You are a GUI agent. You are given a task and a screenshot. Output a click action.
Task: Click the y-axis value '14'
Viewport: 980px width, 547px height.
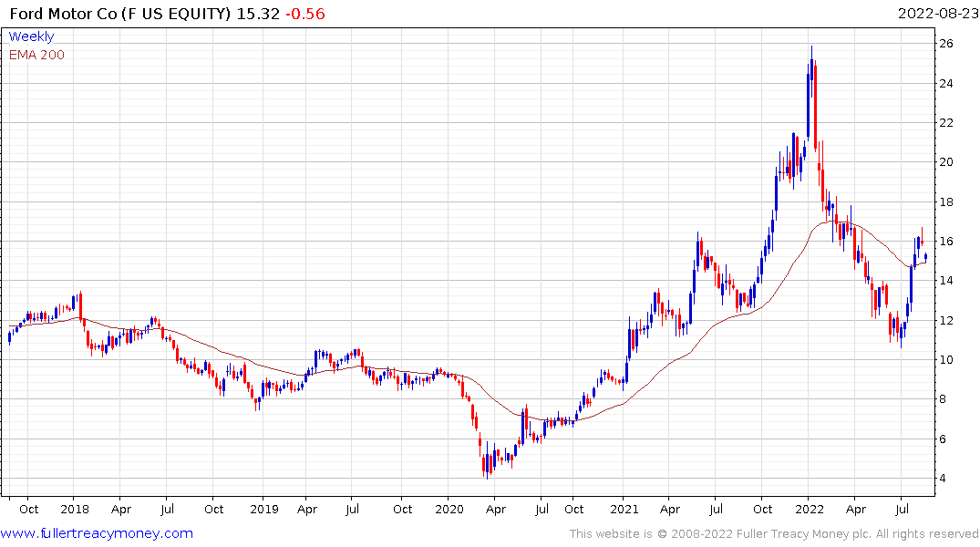point(946,281)
